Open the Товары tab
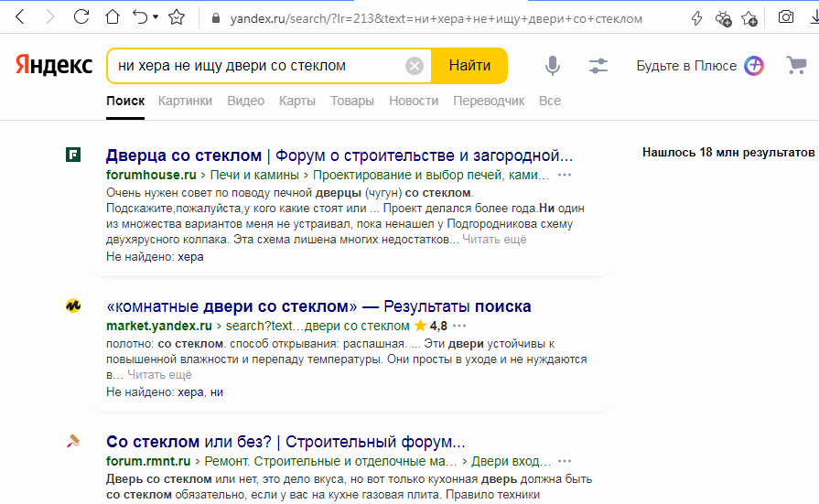Screen dimensions: 819x504 [x=352, y=101]
